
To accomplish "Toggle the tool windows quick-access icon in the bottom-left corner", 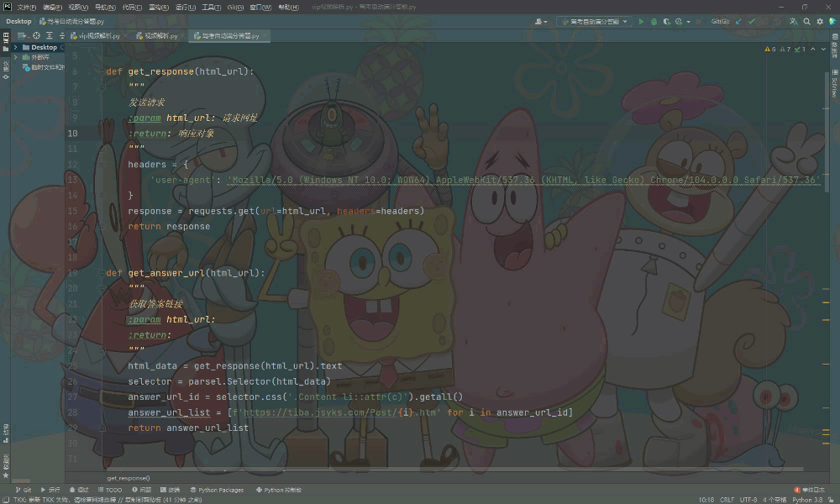I will coord(5,500).
